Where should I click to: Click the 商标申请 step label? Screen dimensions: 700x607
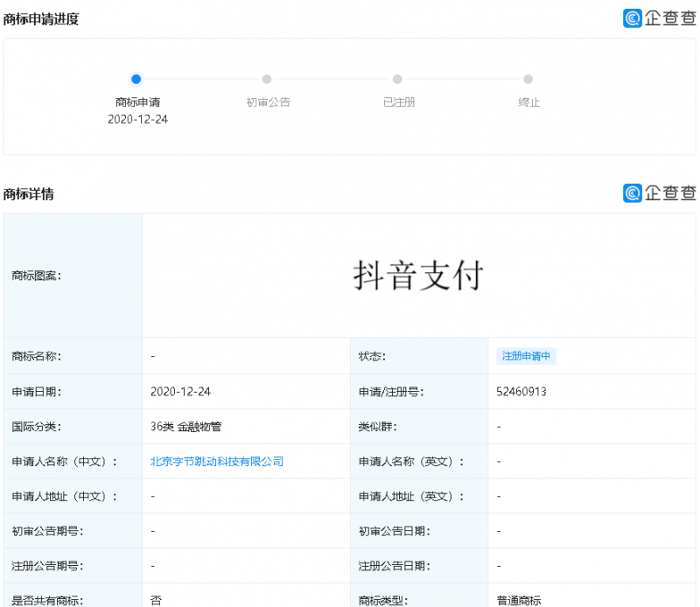(137, 102)
